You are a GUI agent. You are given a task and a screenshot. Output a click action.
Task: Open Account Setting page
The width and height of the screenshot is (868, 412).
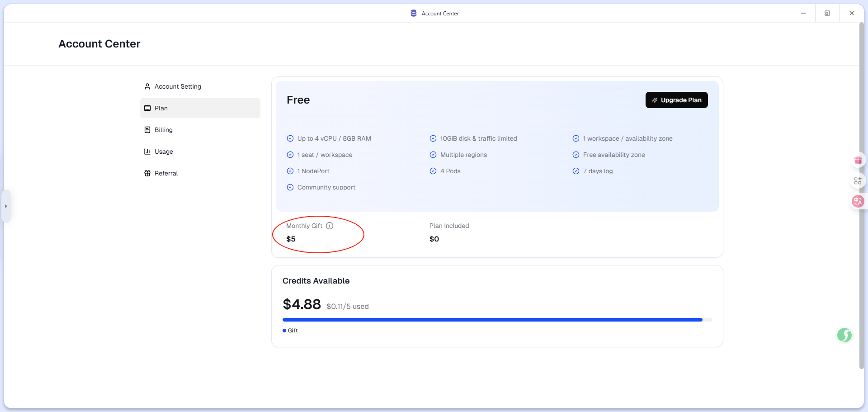point(178,86)
